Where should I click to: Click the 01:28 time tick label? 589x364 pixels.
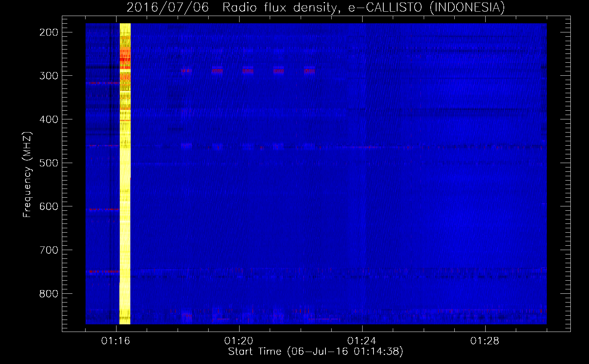(x=485, y=341)
